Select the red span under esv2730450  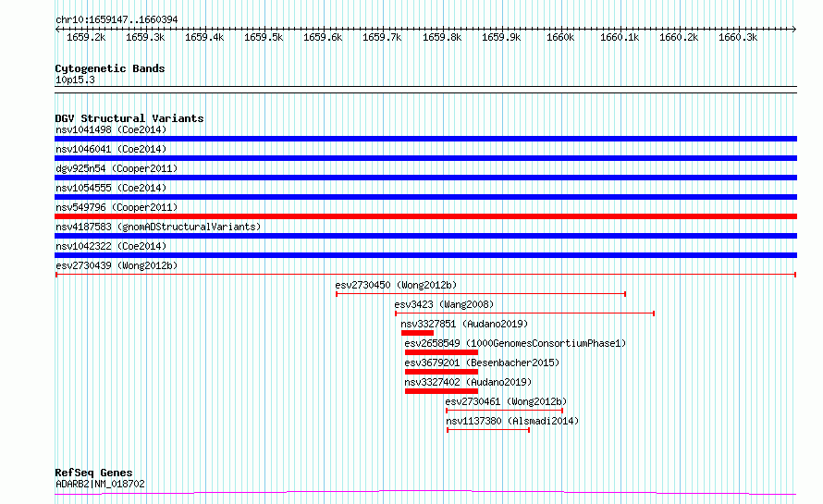click(481, 294)
